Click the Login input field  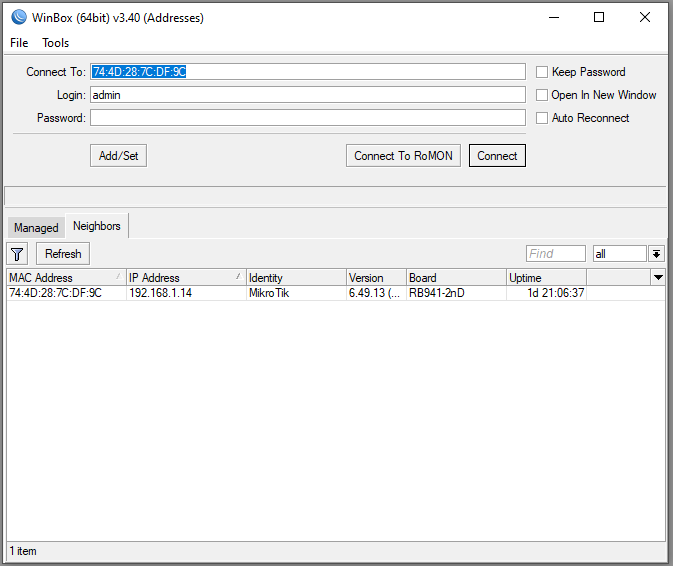(x=308, y=95)
